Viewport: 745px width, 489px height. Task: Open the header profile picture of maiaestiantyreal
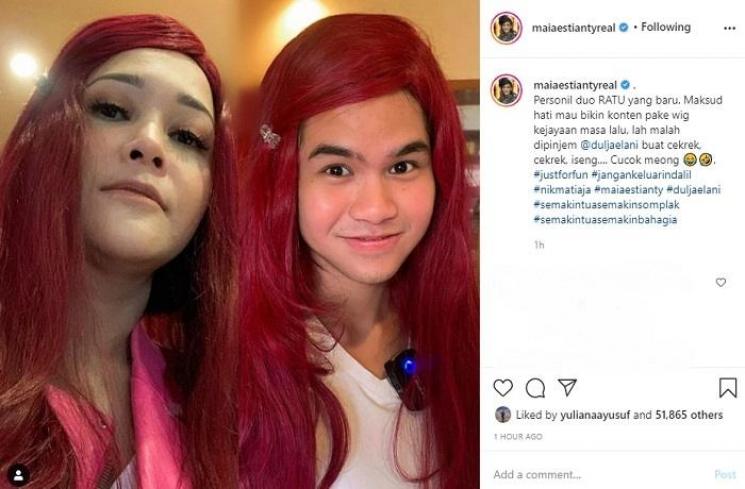[506, 28]
